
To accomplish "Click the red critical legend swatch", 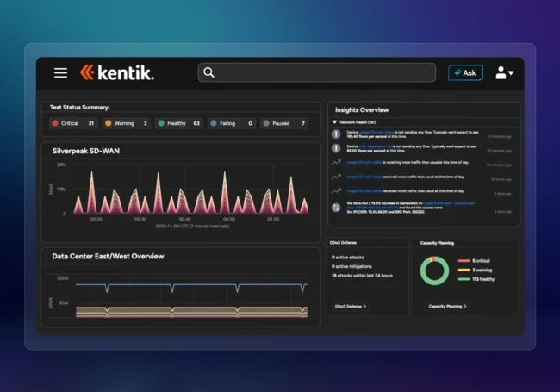I will [463, 261].
